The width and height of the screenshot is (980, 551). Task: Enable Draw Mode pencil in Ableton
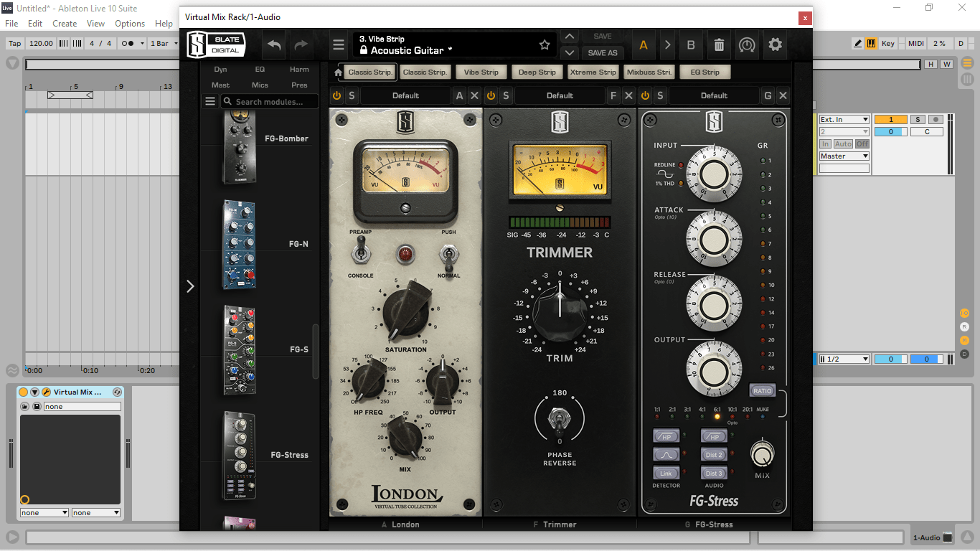[x=858, y=43]
